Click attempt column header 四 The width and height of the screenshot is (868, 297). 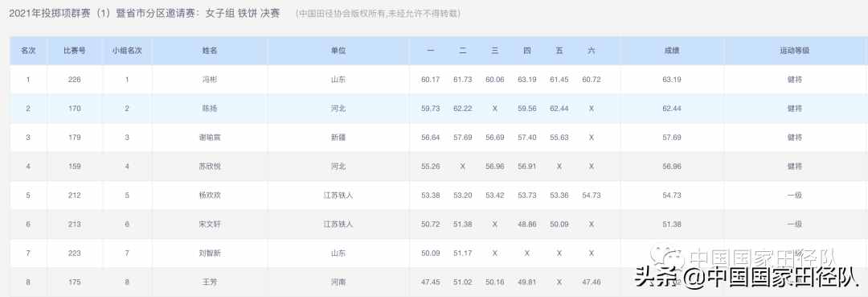point(527,51)
